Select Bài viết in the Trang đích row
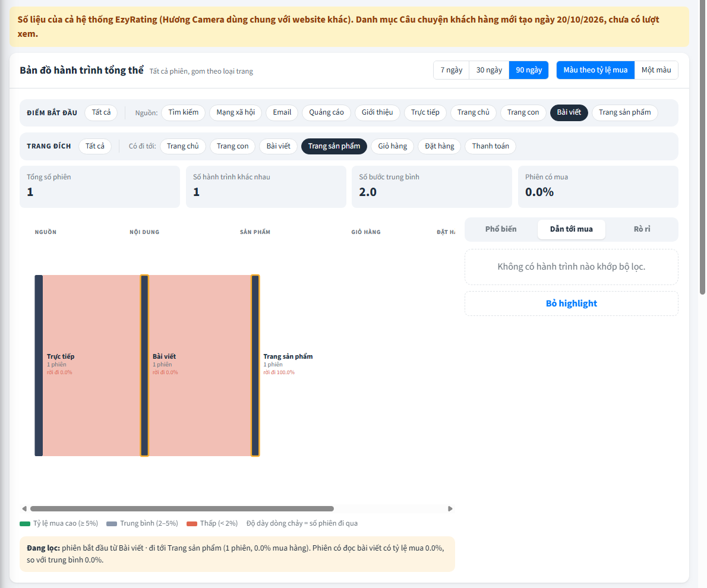707x588 pixels. [278, 146]
